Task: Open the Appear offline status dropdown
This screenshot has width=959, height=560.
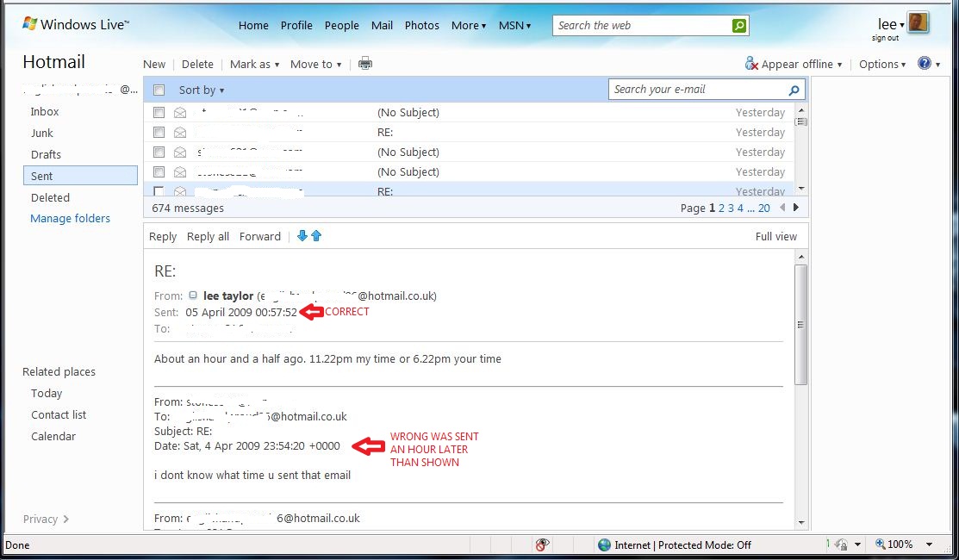Action: coord(839,65)
